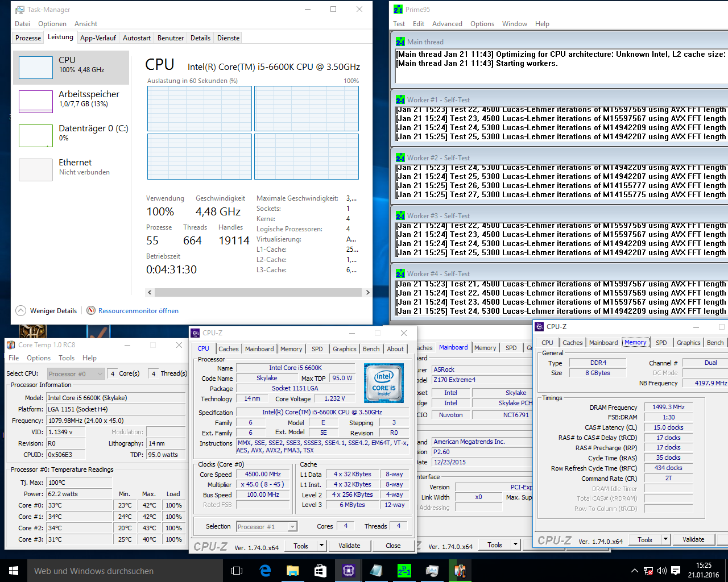The width and height of the screenshot is (728, 582).
Task: Open the Task View taskbar button
Action: (237, 571)
